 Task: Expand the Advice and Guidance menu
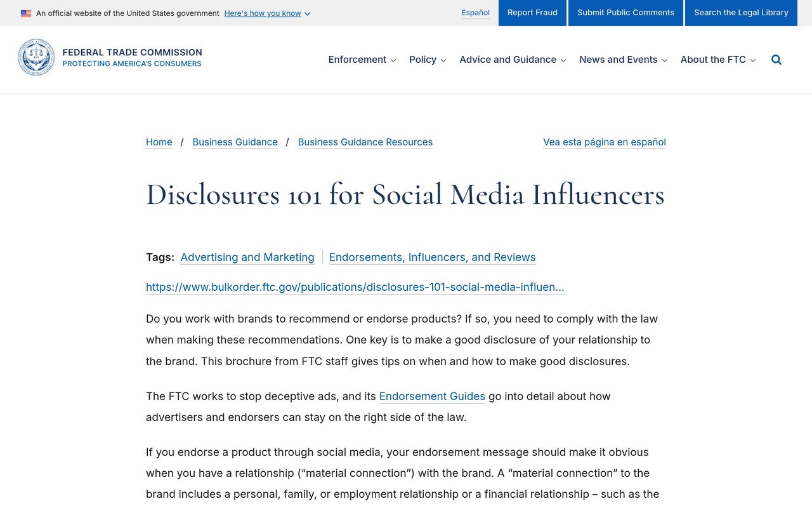click(x=513, y=60)
